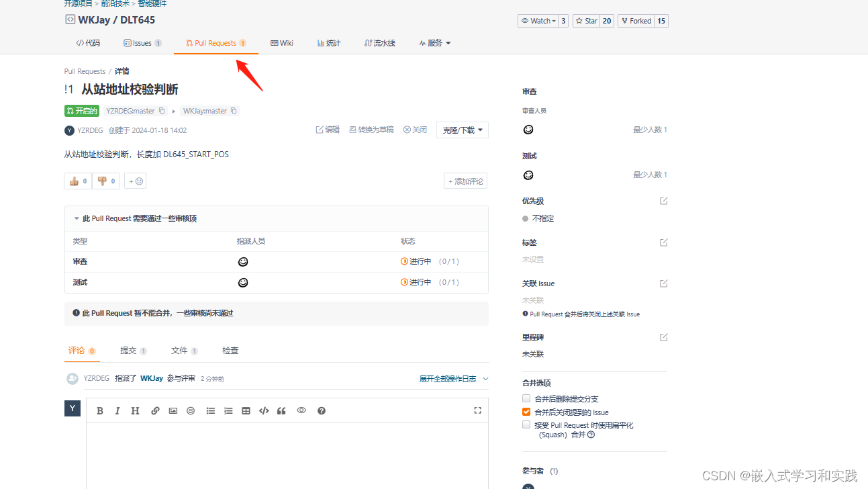The image size is (868, 489).
Task: Open the Issues tab
Action: point(142,43)
